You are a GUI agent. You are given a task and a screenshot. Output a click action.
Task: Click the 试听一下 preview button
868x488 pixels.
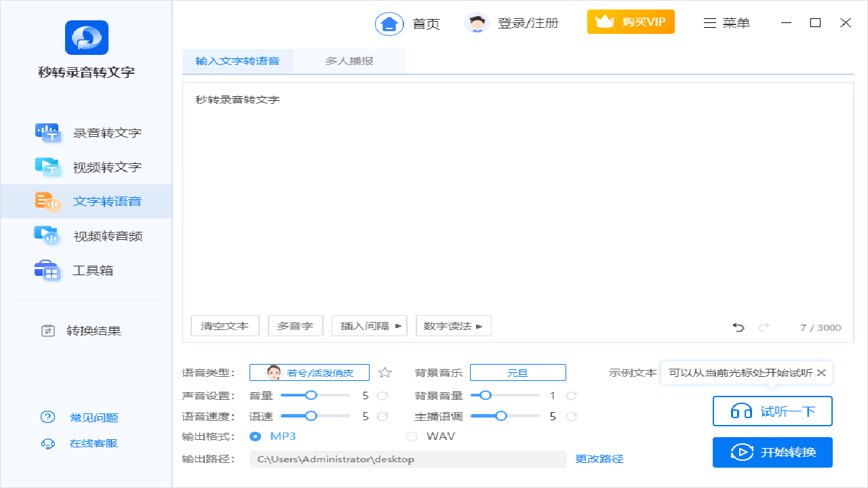772,411
